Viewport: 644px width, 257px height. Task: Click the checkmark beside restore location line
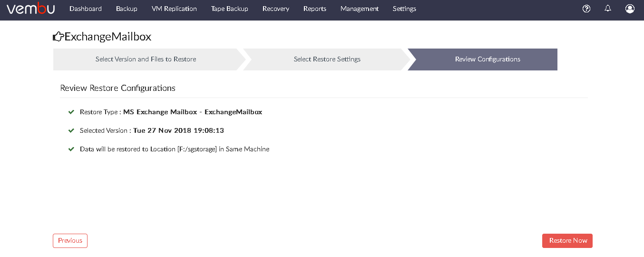pyautogui.click(x=71, y=149)
